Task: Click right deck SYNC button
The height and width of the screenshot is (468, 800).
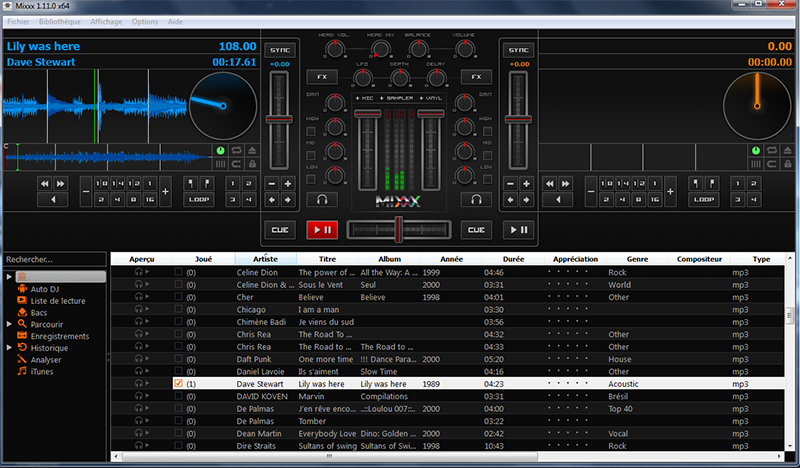Action: [518, 50]
